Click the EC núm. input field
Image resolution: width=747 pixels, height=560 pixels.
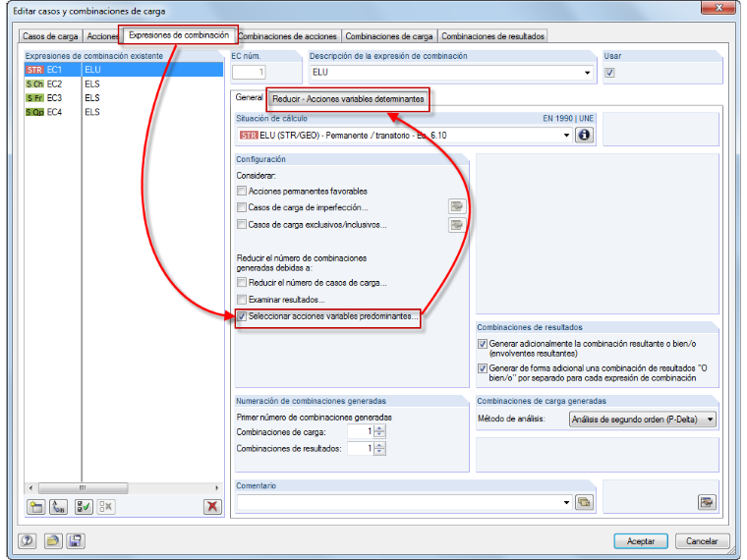(x=249, y=73)
